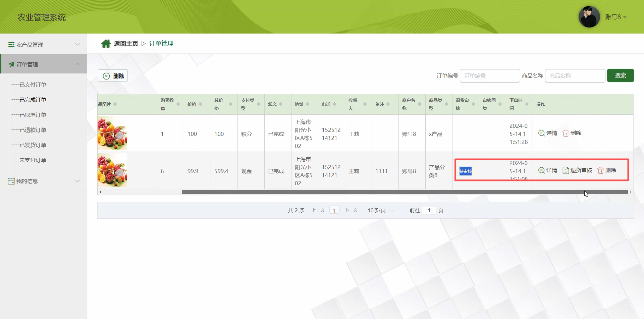The width and height of the screenshot is (644, 319).
Task: Click 详情 for the 产品分类8 order
Action: click(548, 170)
